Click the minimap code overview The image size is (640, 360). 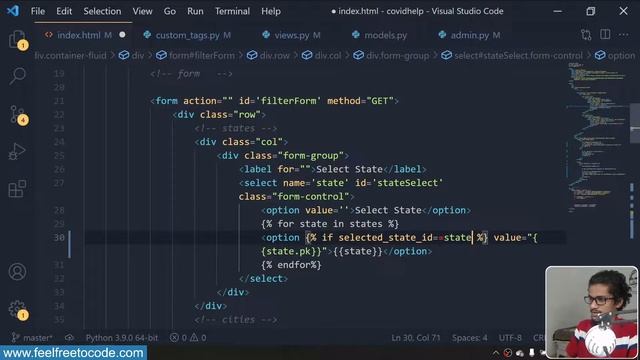point(597,139)
